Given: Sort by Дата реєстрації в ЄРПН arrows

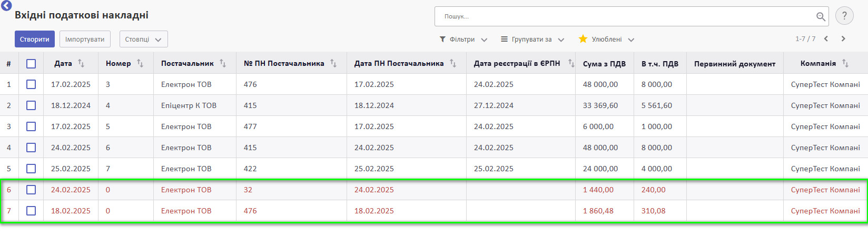Looking at the screenshot, I should point(571,63).
